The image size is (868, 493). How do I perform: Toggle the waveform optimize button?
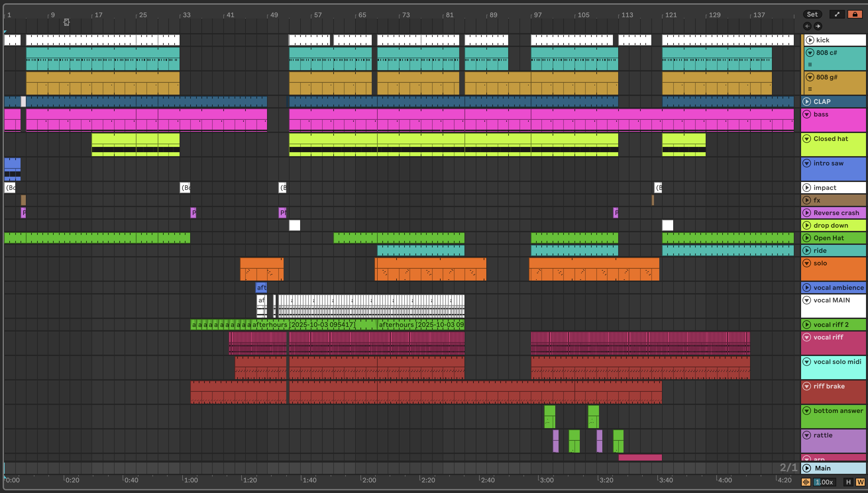click(806, 482)
